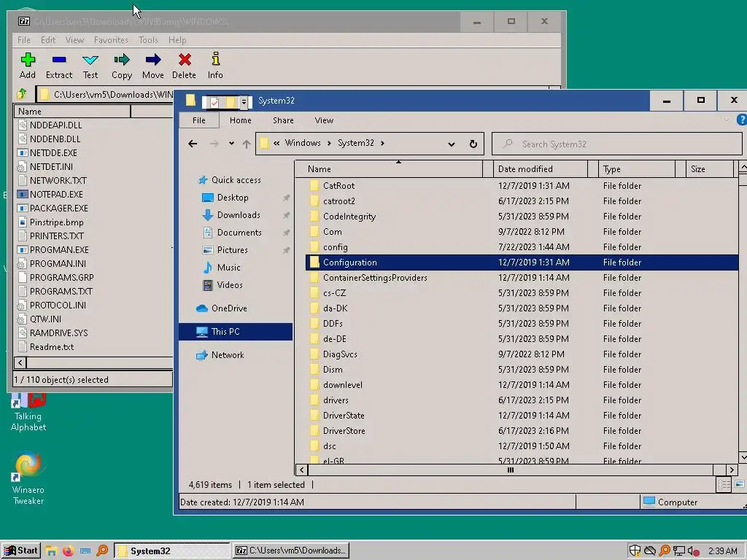Select Quick access in navigation pane
The image size is (747, 560).
236,180
